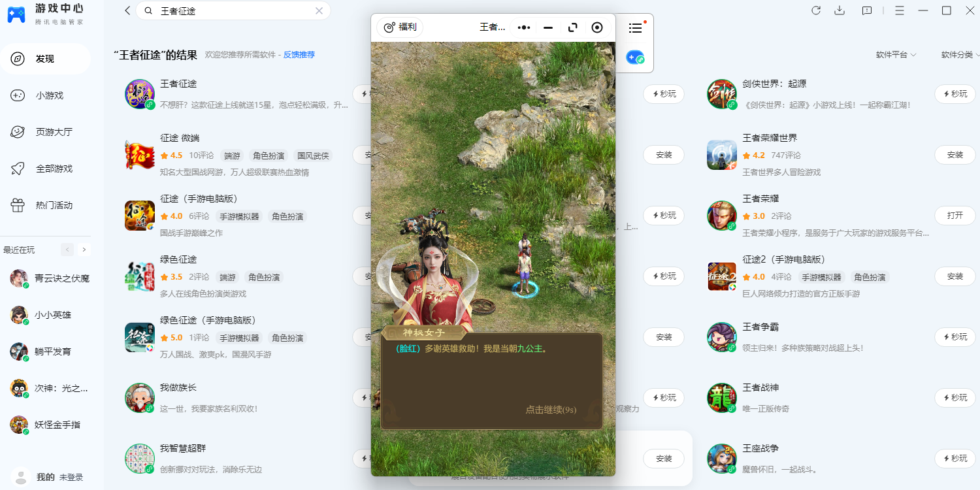980x490 pixels.
Task: Minimize the game window with the dash icon
Action: tap(548, 27)
